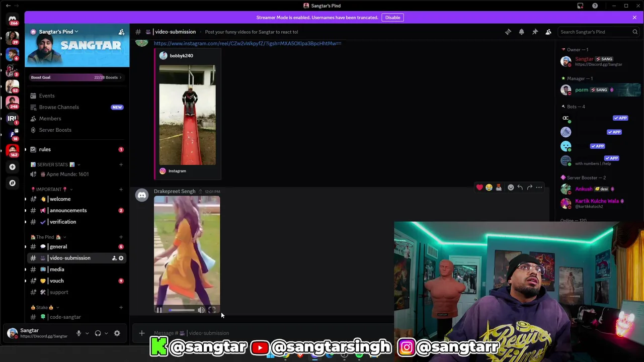Viewport: 644px width, 362px height.
Task: Create channel in The Pind category
Action: coord(121,237)
